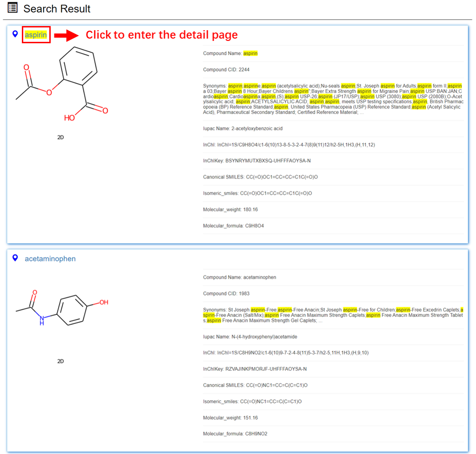Click the 2D label under aspirin structure
This screenshot has height=454, width=476.
(60, 138)
